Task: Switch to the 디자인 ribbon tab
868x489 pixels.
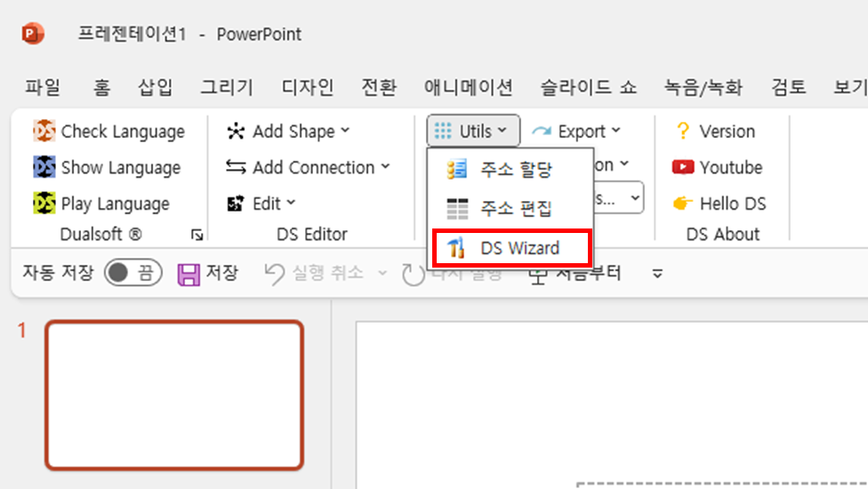Action: click(308, 87)
